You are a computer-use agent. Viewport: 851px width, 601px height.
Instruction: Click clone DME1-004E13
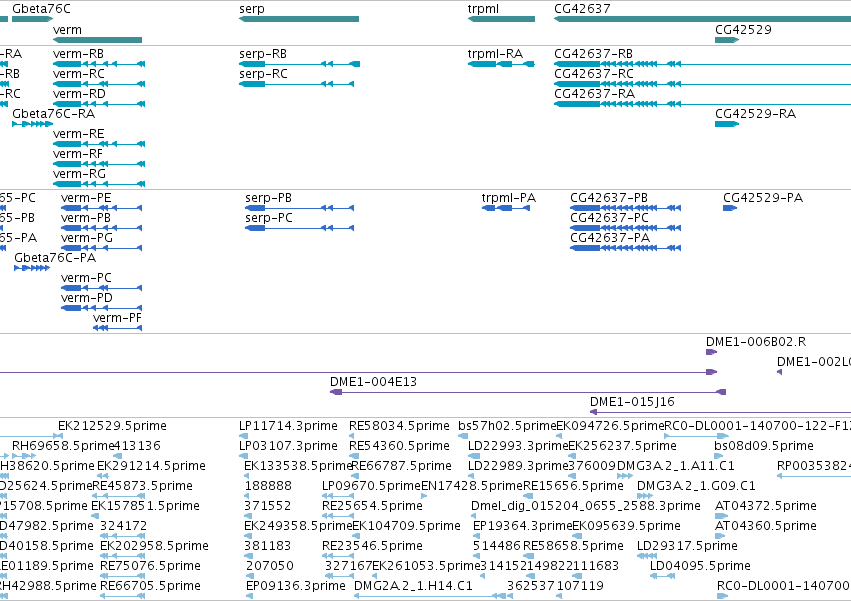[373, 382]
